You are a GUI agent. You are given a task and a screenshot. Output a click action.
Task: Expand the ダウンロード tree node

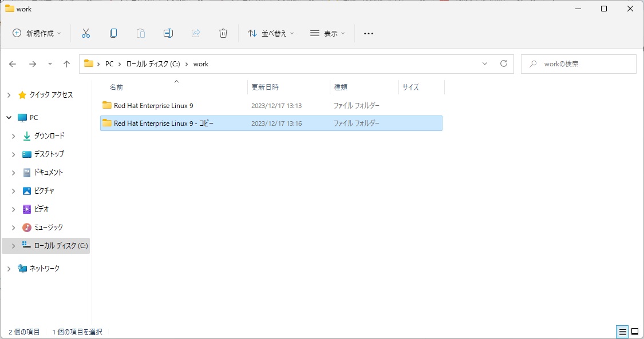pos(14,136)
